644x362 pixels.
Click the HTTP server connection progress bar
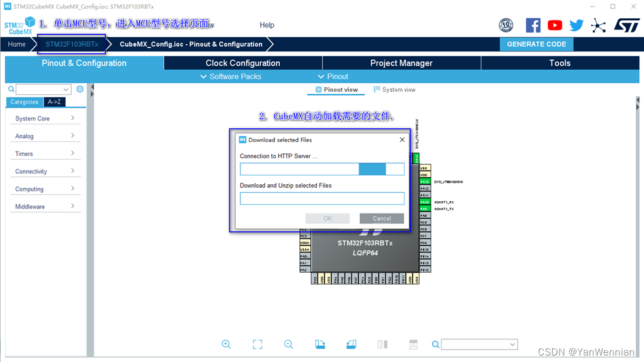[x=322, y=169]
